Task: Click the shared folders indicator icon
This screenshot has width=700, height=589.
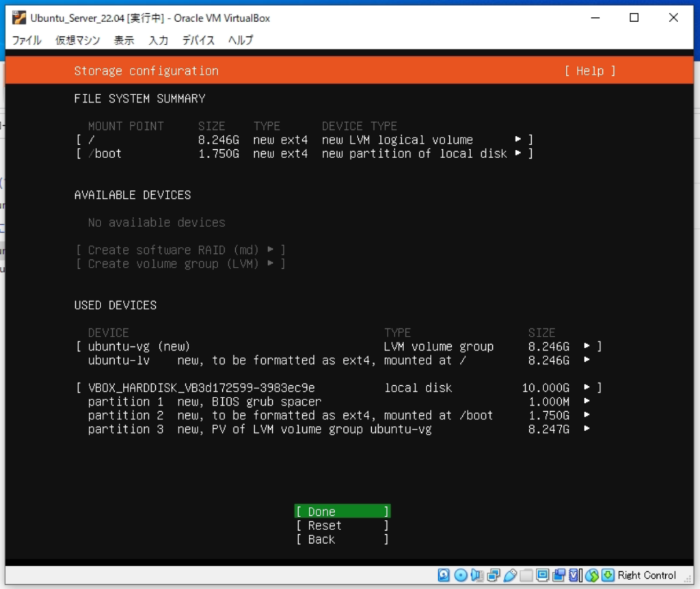Action: [526, 575]
